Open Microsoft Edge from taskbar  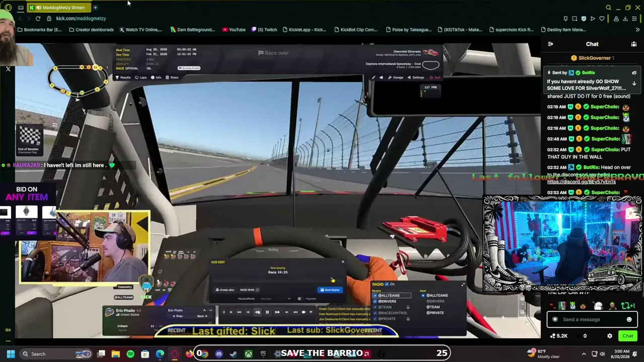pyautogui.click(x=160, y=354)
